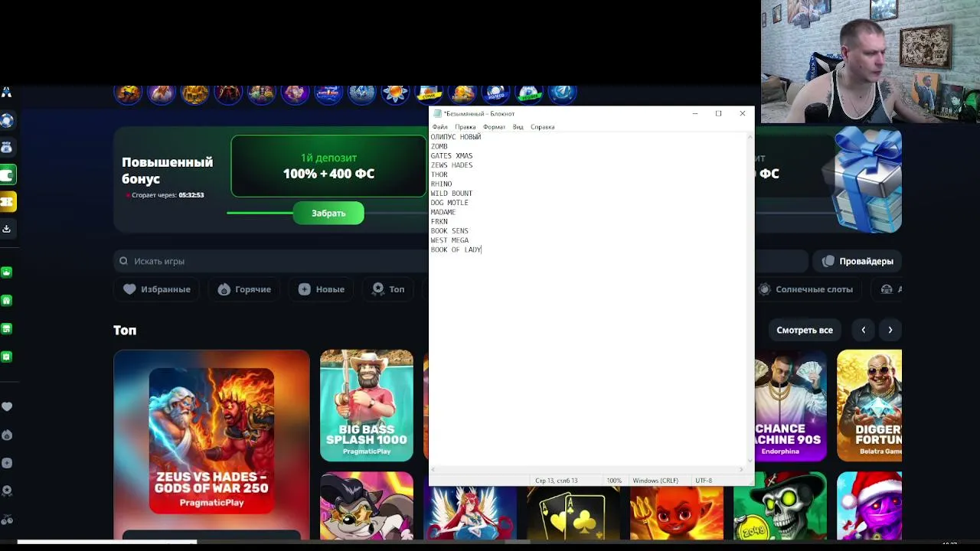Click the WEST MEGA line in Notepad
This screenshot has width=980, height=551.
click(449, 240)
